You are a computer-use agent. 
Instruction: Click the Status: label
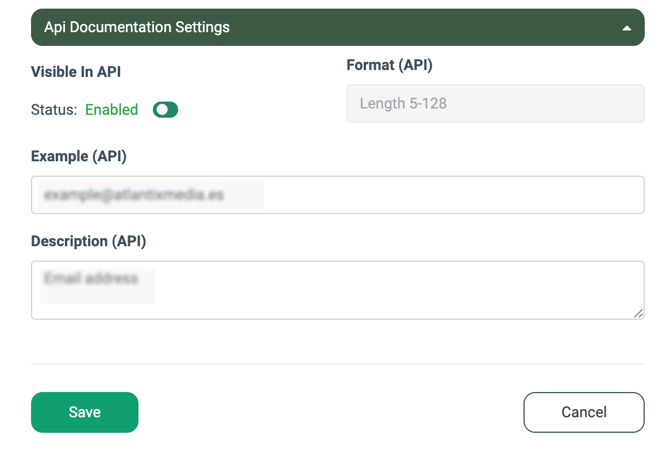[x=54, y=110]
